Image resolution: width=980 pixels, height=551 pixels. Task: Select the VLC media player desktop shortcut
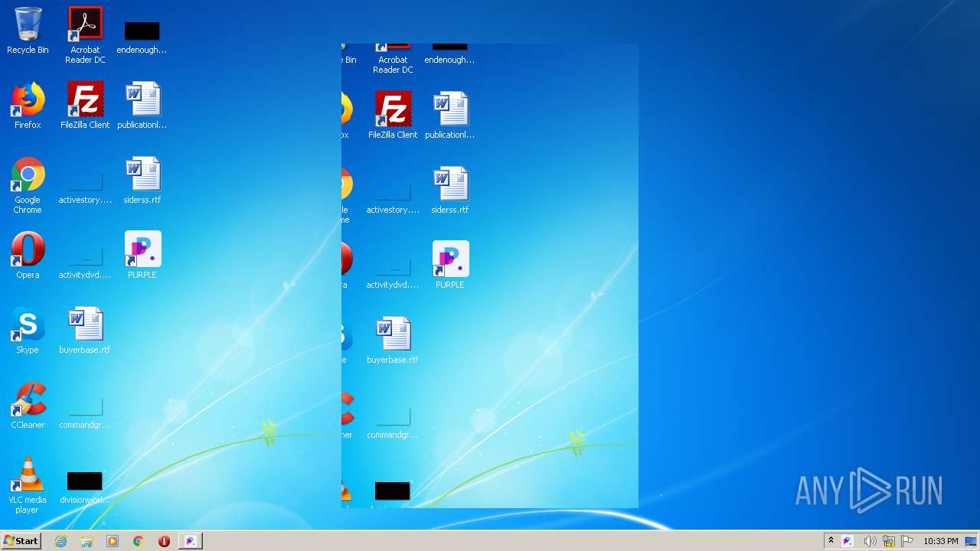[x=28, y=485]
